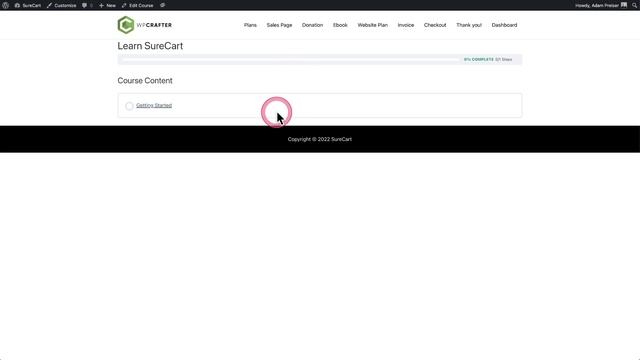
Task: Click the icon right of Edit Course
Action: [162, 5]
